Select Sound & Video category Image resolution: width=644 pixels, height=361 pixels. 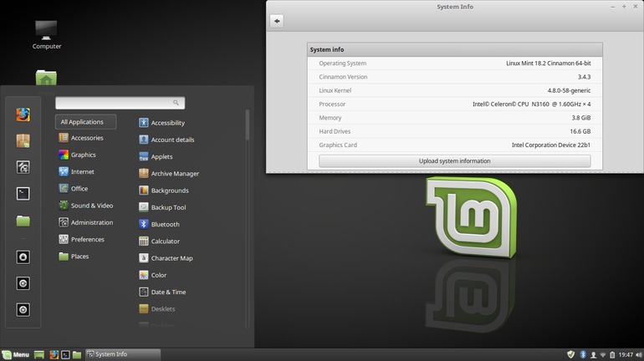(x=86, y=206)
